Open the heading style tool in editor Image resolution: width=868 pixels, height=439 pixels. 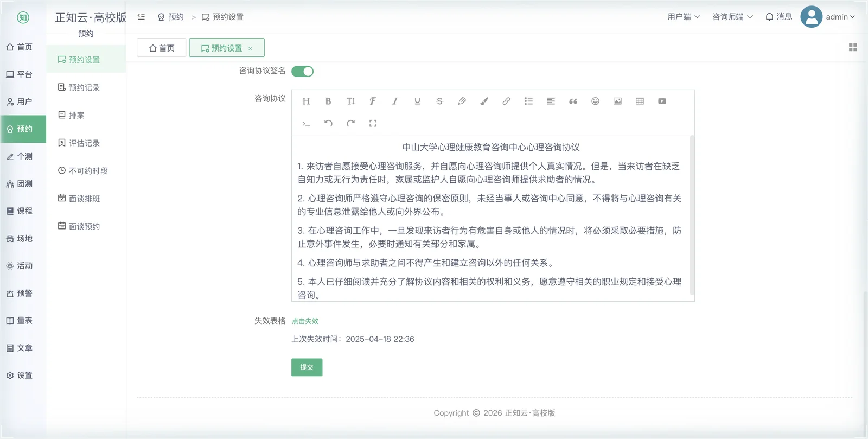pyautogui.click(x=306, y=101)
